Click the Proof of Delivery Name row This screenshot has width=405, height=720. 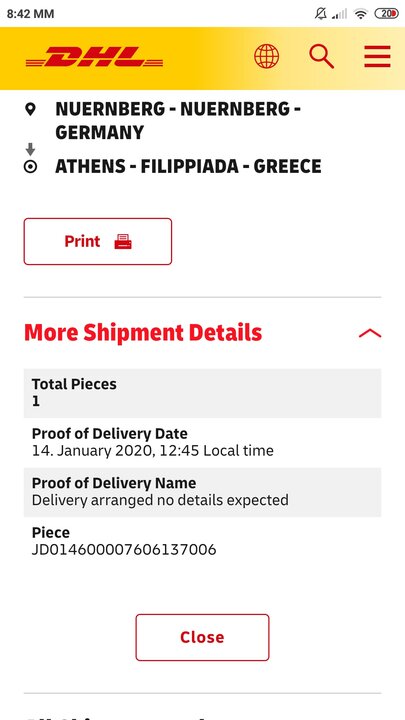click(x=202, y=492)
